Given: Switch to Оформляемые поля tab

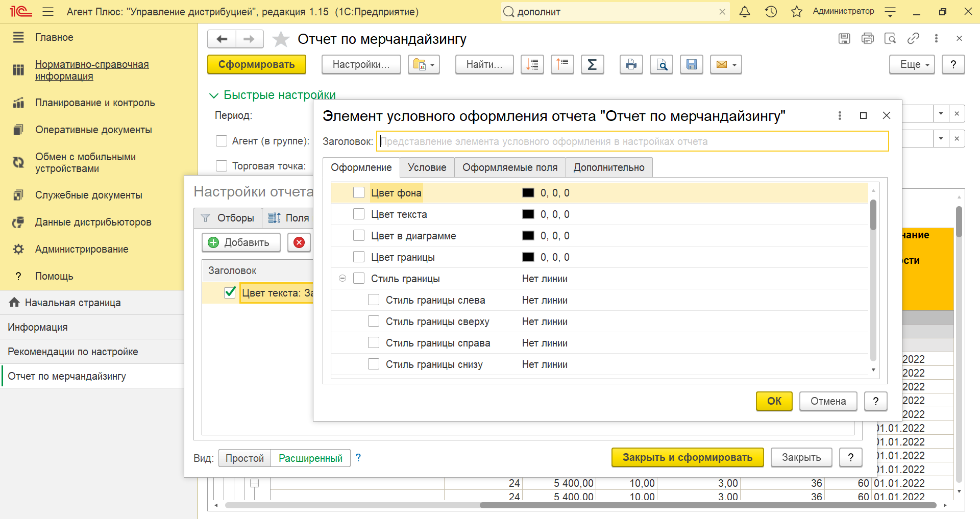Looking at the screenshot, I should (x=510, y=167).
